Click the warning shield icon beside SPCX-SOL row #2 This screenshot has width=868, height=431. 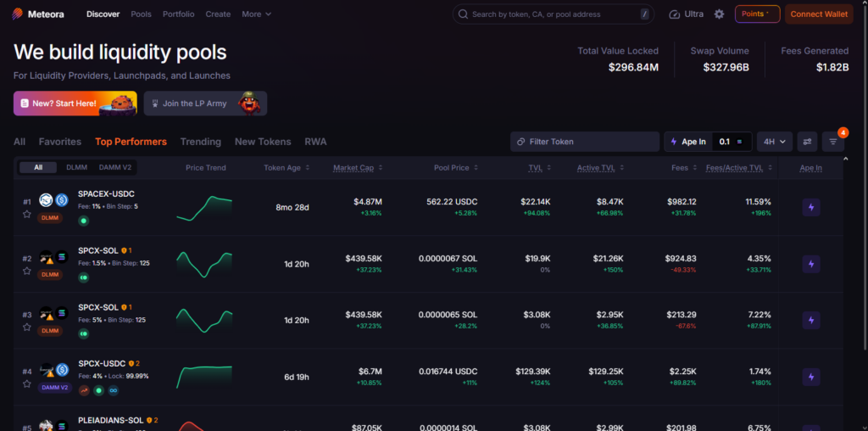124,250
